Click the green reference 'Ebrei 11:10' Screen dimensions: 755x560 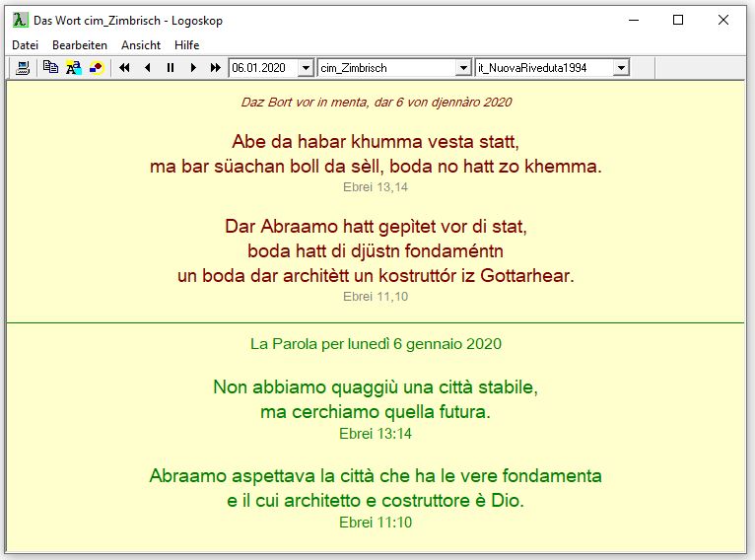[376, 523]
